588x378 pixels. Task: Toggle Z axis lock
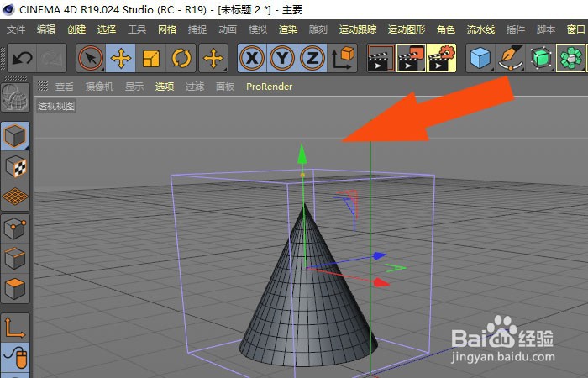point(312,58)
